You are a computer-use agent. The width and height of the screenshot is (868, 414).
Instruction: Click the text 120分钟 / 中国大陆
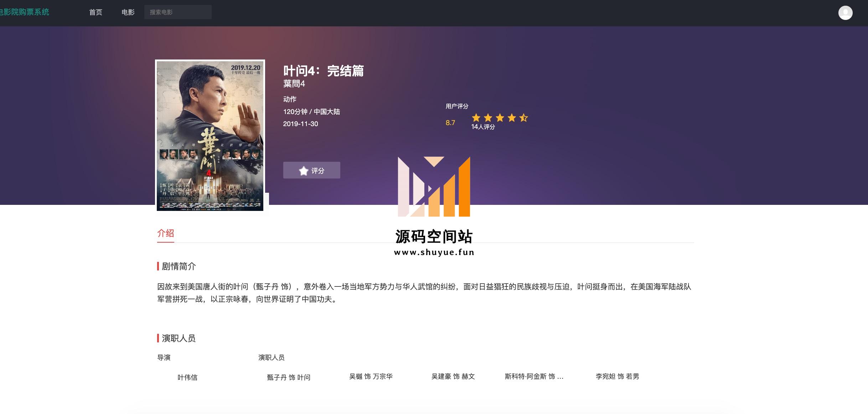pos(311,112)
